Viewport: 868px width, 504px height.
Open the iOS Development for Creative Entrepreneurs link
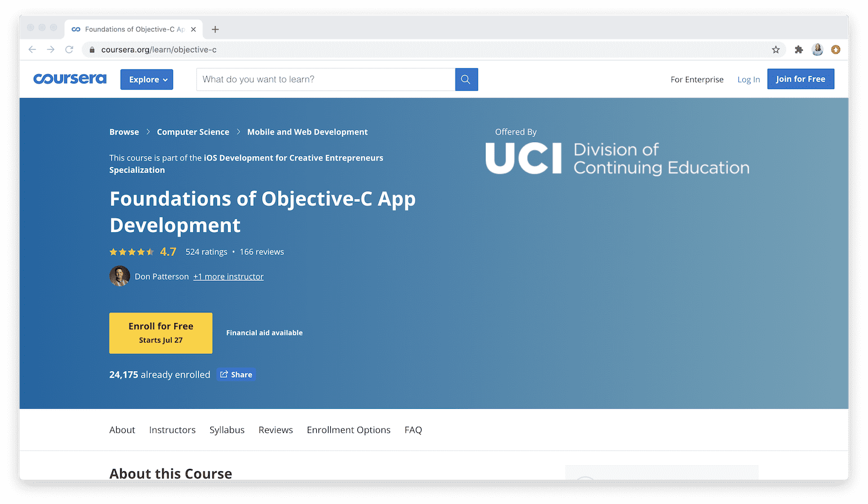(x=293, y=158)
